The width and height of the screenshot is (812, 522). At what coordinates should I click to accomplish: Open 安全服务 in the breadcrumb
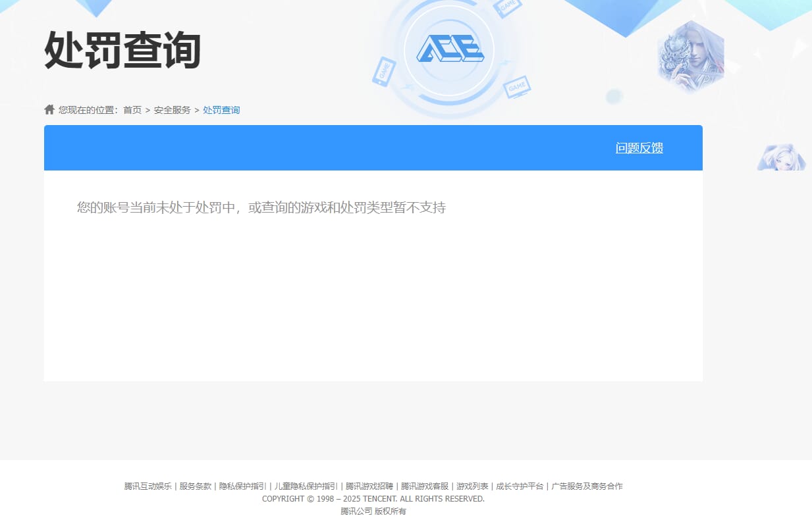coord(172,110)
